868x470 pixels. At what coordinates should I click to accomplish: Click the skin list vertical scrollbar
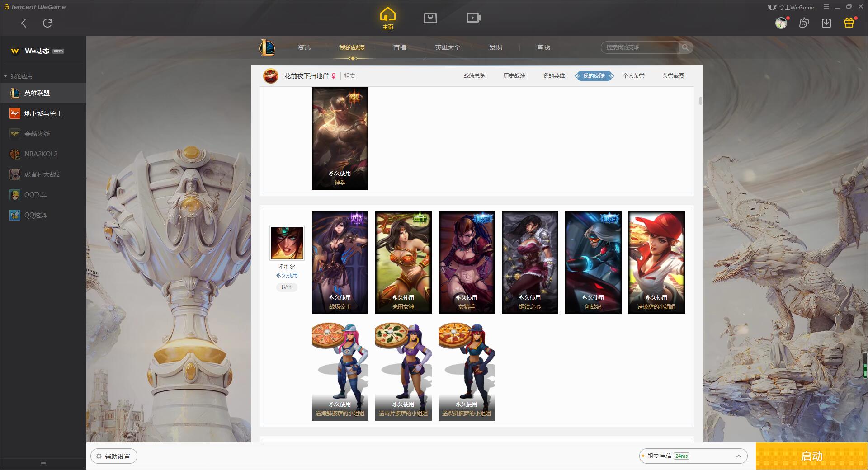click(x=701, y=100)
